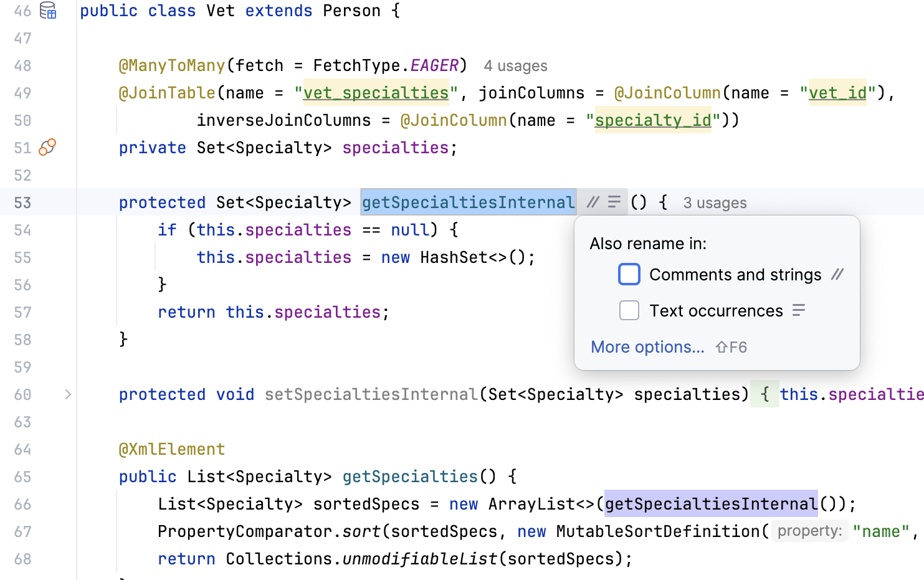Click the "specialty_id" column reference
The height and width of the screenshot is (580, 924).
[653, 120]
